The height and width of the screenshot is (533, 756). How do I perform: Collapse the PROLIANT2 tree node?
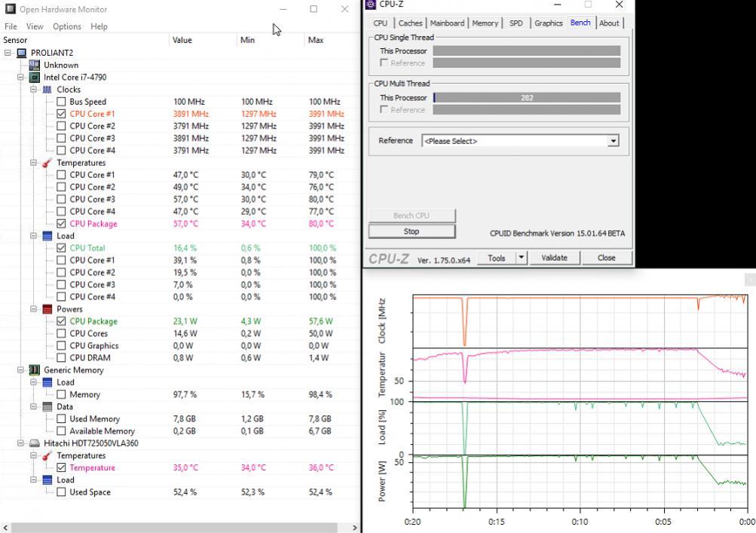pos(8,53)
